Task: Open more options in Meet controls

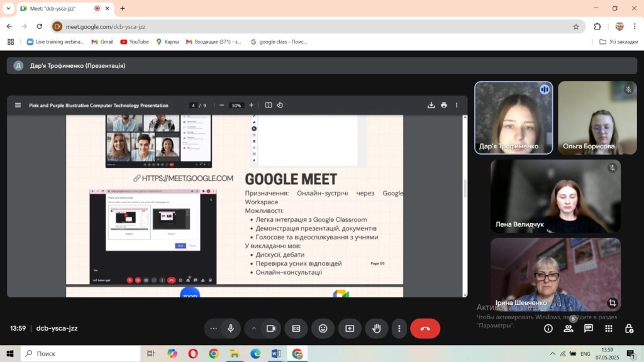Action: 399,328
